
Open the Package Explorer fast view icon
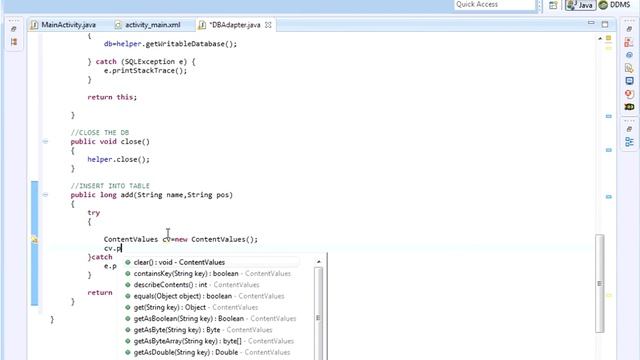click(x=14, y=42)
